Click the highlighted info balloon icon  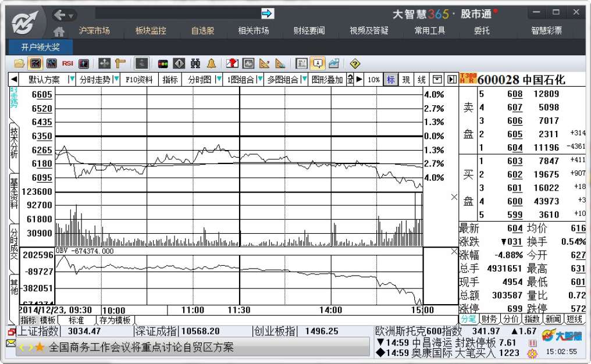point(318,63)
